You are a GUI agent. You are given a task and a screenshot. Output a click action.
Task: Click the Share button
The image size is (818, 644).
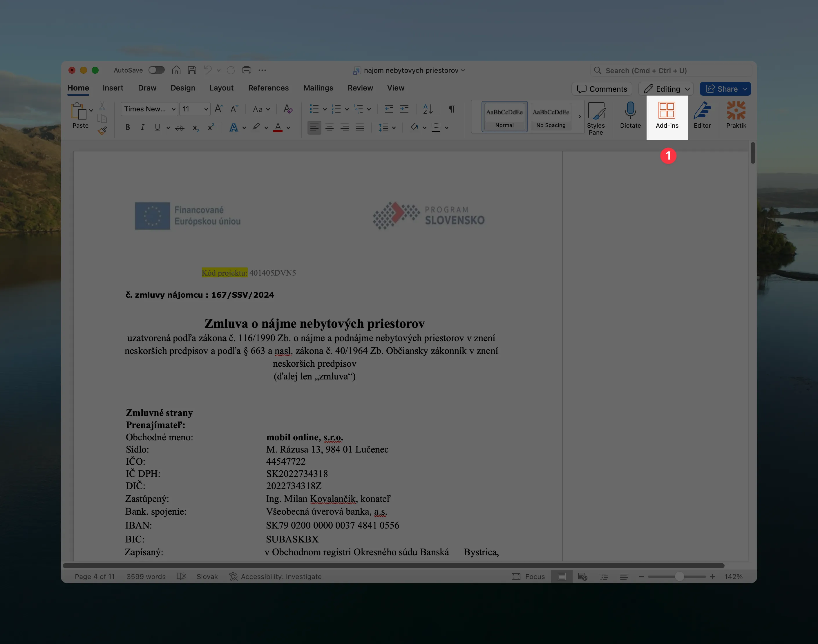pos(721,89)
